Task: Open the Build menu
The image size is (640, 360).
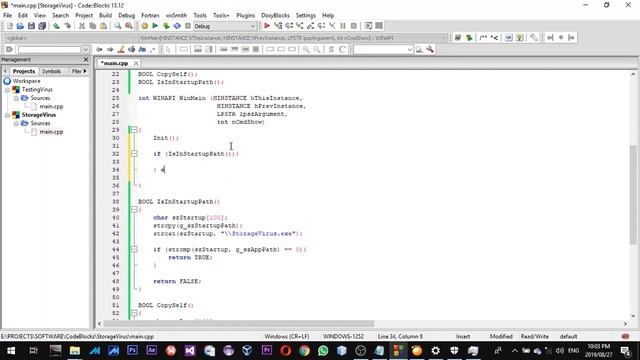Action: [x=105, y=15]
